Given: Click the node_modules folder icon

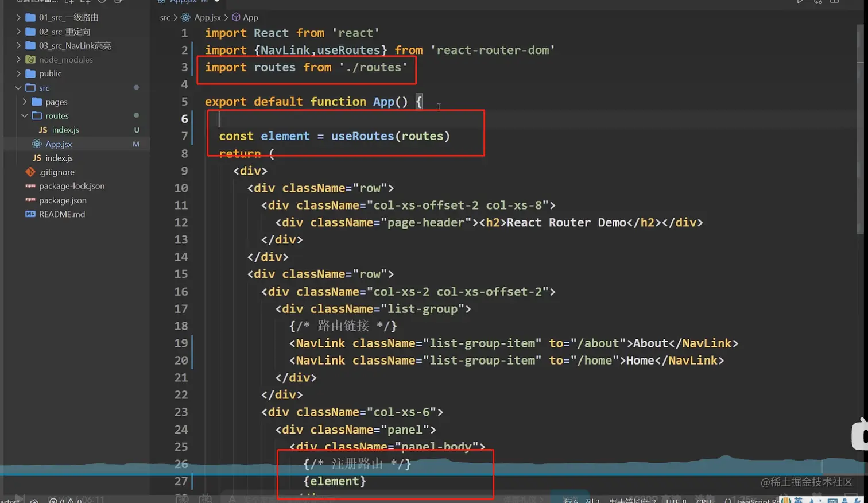Looking at the screenshot, I should [31, 59].
